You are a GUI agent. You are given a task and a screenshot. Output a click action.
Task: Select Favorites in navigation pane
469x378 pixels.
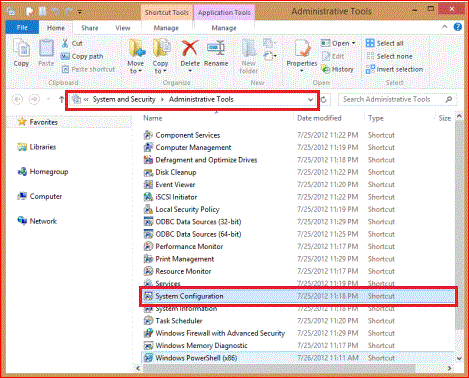pyautogui.click(x=43, y=122)
